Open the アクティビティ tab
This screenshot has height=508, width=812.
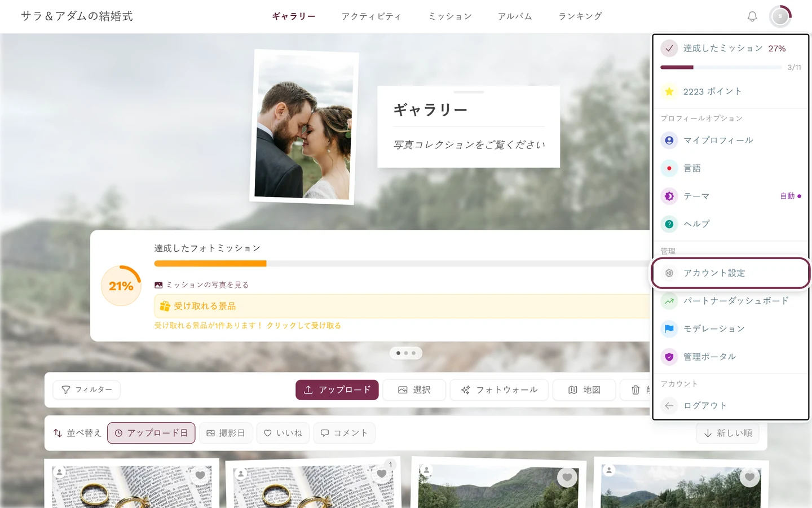point(372,16)
